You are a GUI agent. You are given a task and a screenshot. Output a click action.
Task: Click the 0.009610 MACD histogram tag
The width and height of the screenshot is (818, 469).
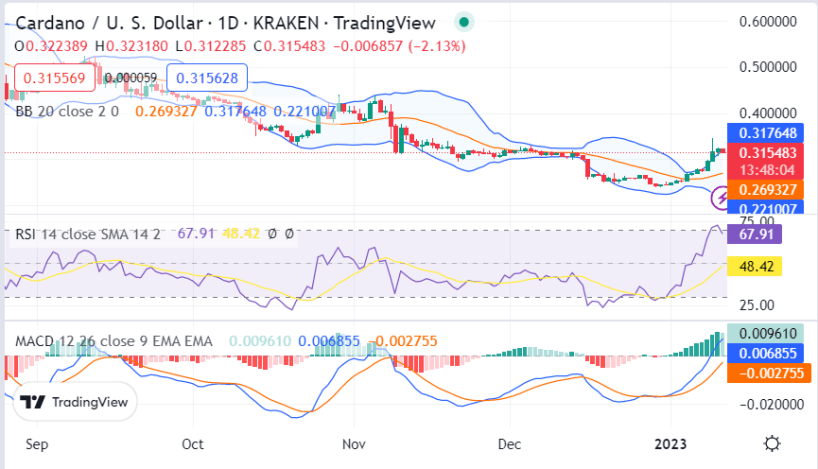tap(765, 333)
